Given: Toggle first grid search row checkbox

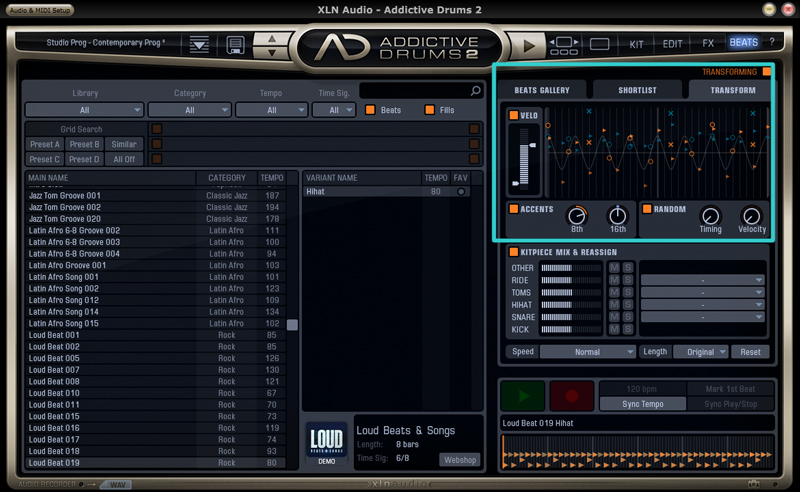Looking at the screenshot, I should (x=157, y=129).
